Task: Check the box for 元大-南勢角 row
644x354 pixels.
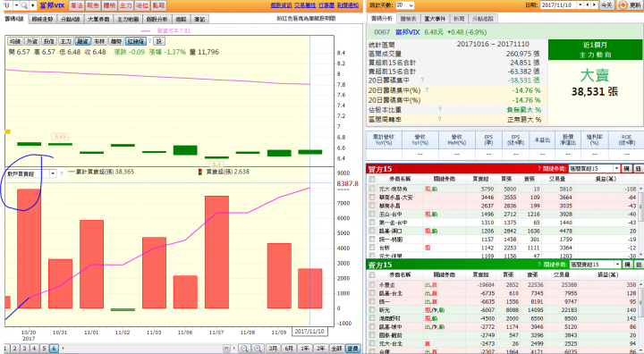Action: click(x=372, y=189)
